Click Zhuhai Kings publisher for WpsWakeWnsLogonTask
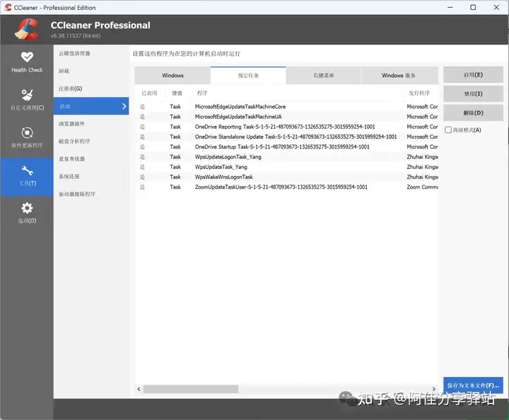Image resolution: width=509 pixels, height=420 pixels. pyautogui.click(x=422, y=177)
